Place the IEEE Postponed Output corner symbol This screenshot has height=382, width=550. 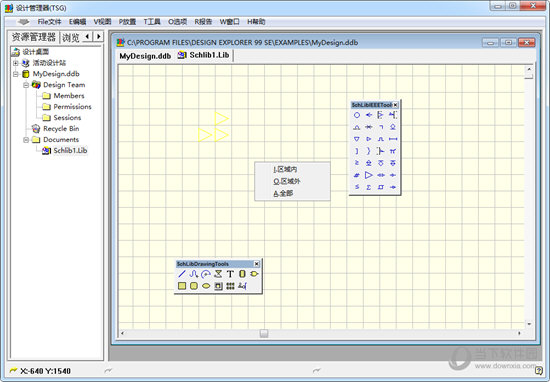click(381, 127)
